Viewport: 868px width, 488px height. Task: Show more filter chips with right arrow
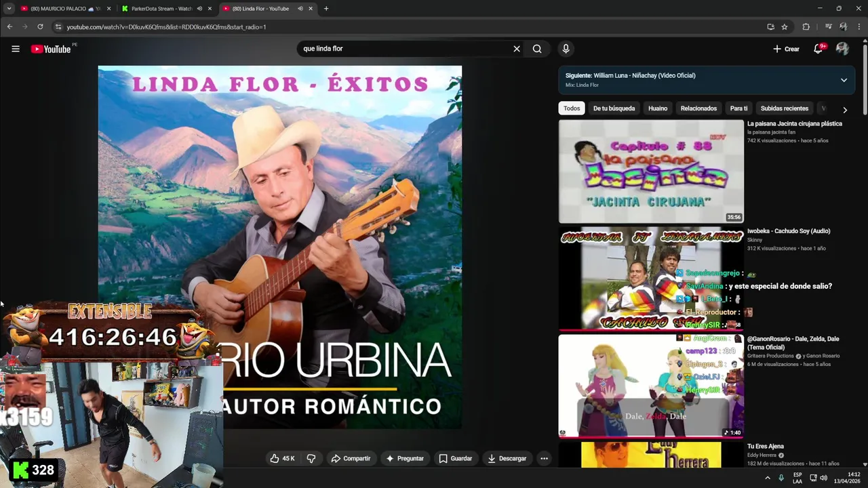(x=845, y=109)
